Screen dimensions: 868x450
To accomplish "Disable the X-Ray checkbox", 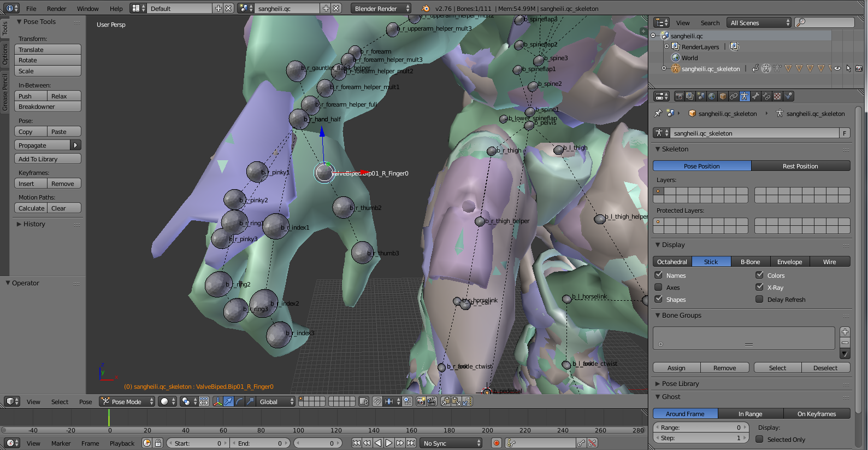I will pos(759,287).
